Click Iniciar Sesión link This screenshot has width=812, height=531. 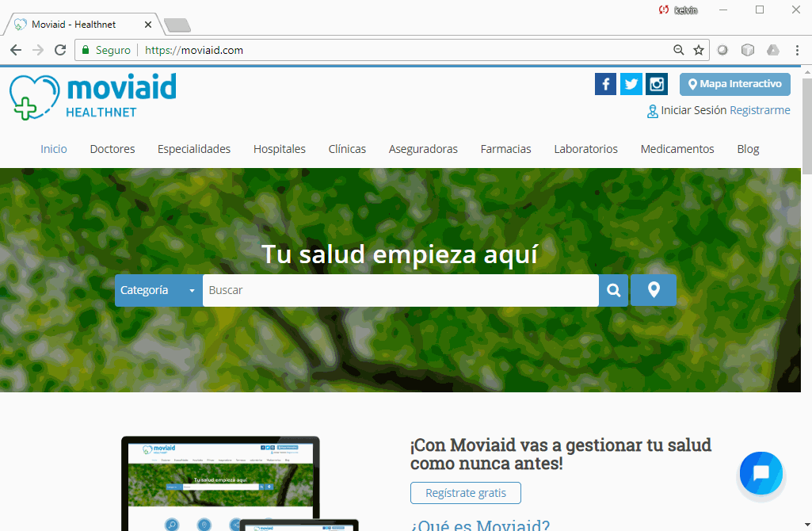point(693,110)
